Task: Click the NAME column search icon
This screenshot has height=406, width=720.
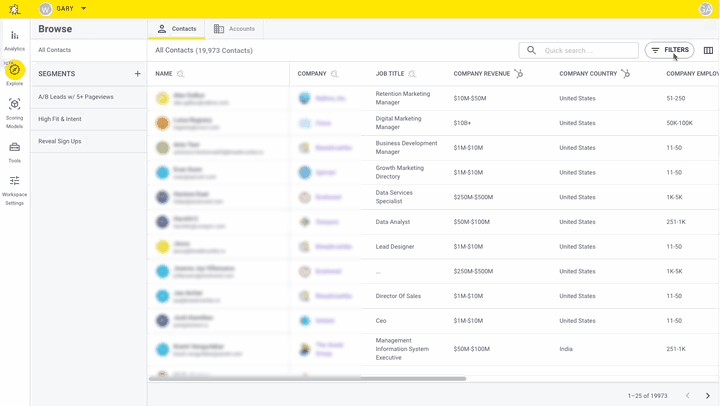Action: click(180, 73)
